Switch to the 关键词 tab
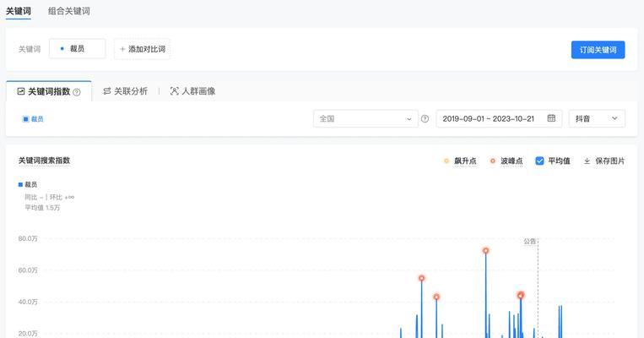Image resolution: width=644 pixels, height=338 pixels. point(19,11)
